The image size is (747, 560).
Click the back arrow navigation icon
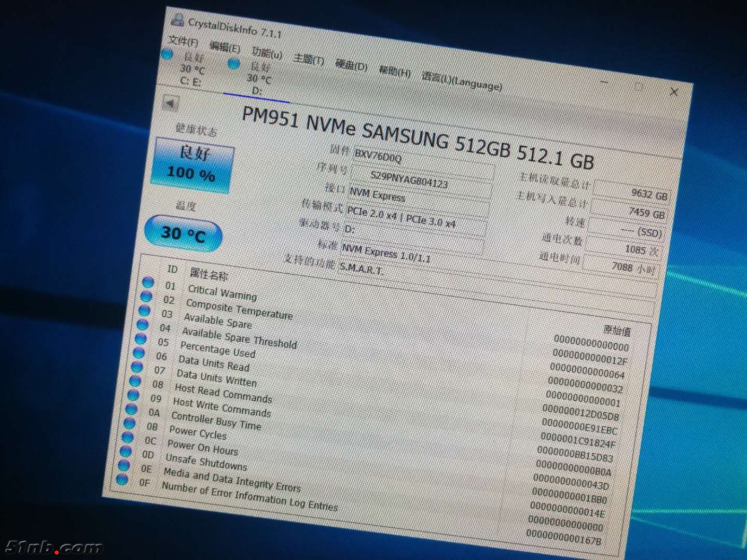tap(171, 104)
